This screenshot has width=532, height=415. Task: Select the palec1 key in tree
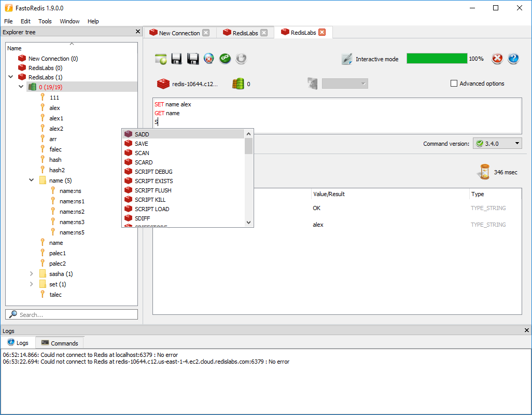pyautogui.click(x=58, y=253)
